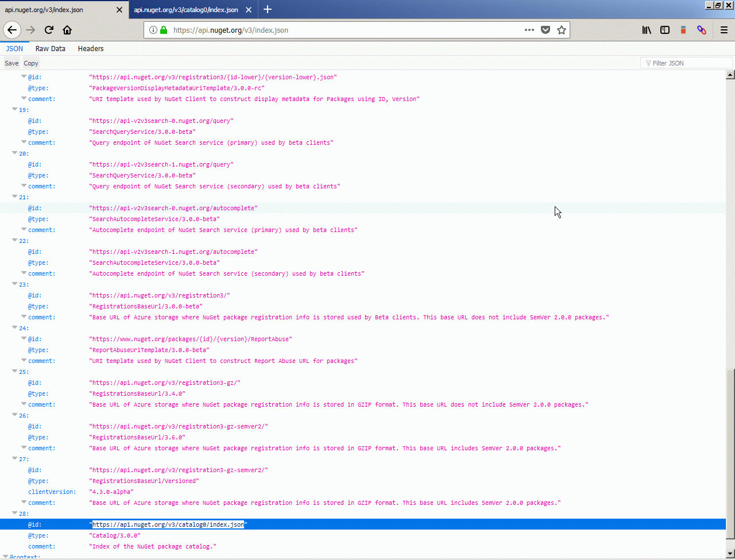Toggle the arrow beside node 27's comment
735x560 pixels.
(x=24, y=503)
